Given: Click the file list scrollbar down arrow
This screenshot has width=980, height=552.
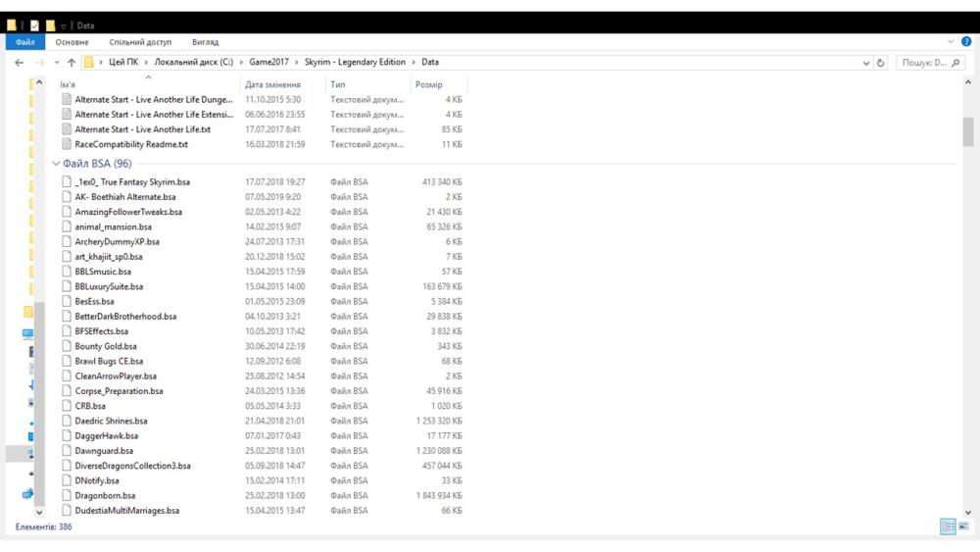Looking at the screenshot, I should click(x=967, y=512).
